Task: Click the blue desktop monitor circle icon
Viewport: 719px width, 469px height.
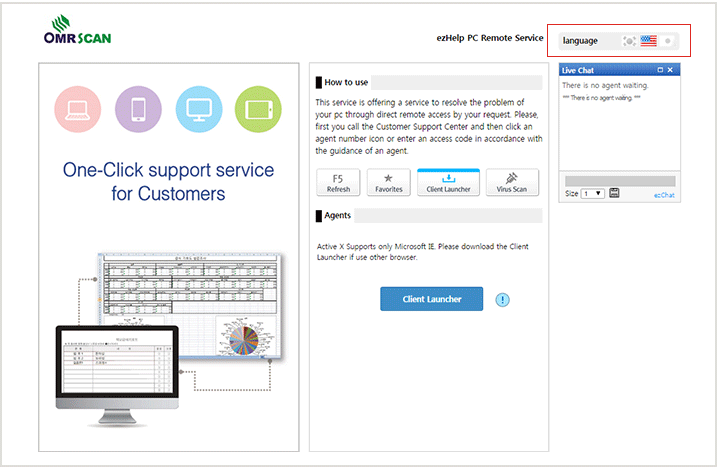Action: point(198,110)
